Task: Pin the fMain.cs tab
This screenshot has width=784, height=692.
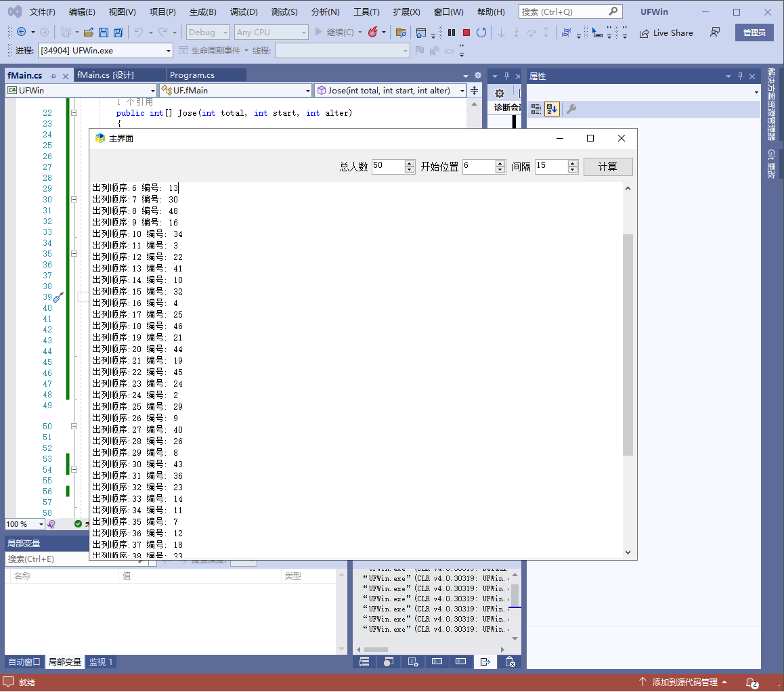Action: click(53, 76)
